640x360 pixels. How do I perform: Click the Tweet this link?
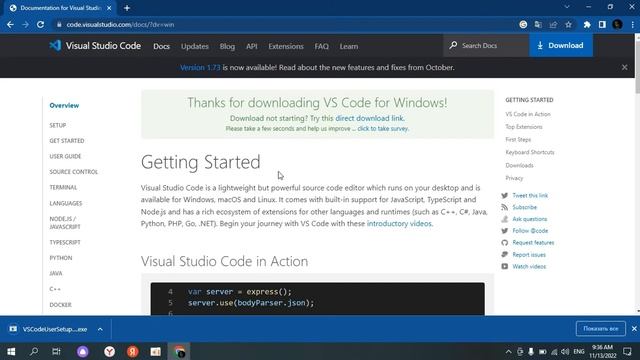[530, 196]
